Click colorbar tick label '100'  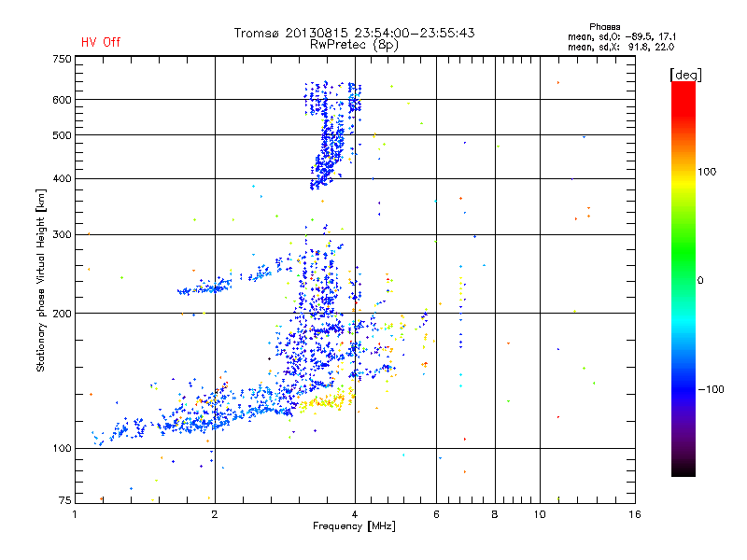[x=707, y=172]
